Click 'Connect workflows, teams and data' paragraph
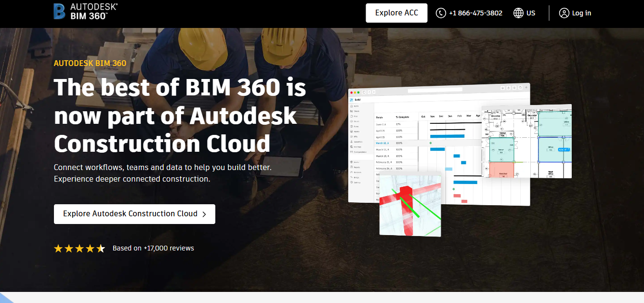The image size is (644, 303). pyautogui.click(x=163, y=173)
